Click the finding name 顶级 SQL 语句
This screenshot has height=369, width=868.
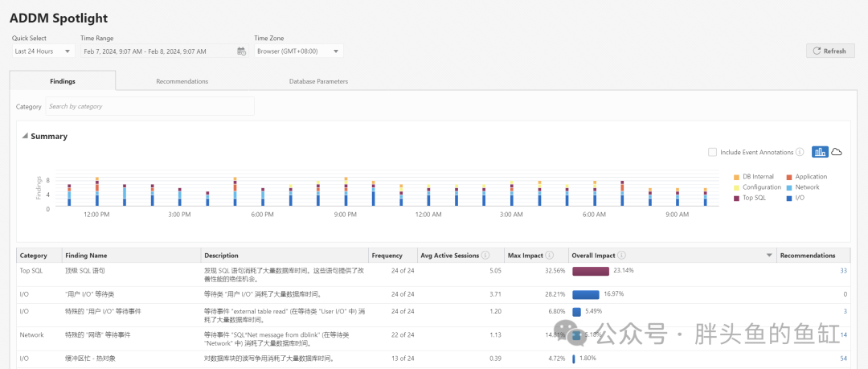(85, 271)
